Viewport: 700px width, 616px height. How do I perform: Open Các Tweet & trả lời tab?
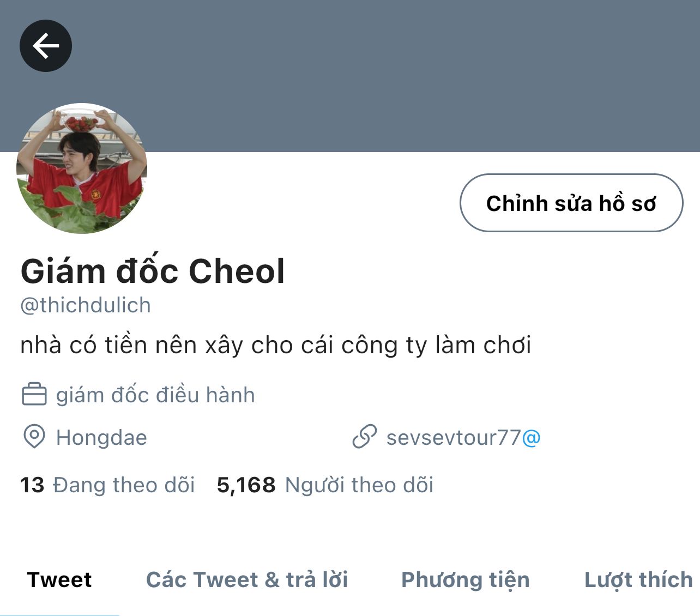247,579
